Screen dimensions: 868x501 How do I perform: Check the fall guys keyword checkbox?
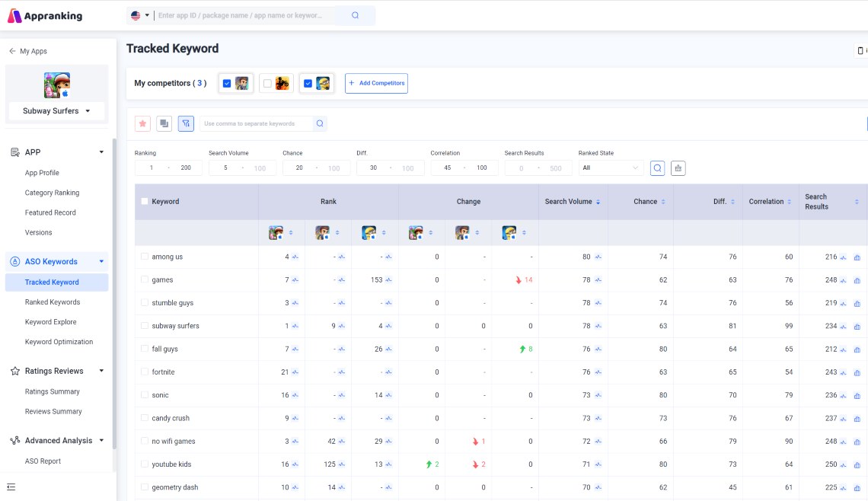click(x=145, y=349)
